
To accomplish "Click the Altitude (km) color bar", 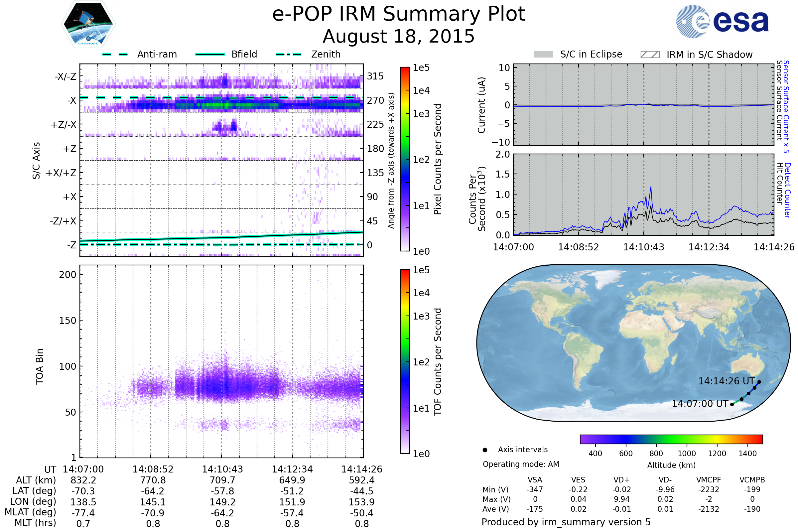I will tap(671, 439).
